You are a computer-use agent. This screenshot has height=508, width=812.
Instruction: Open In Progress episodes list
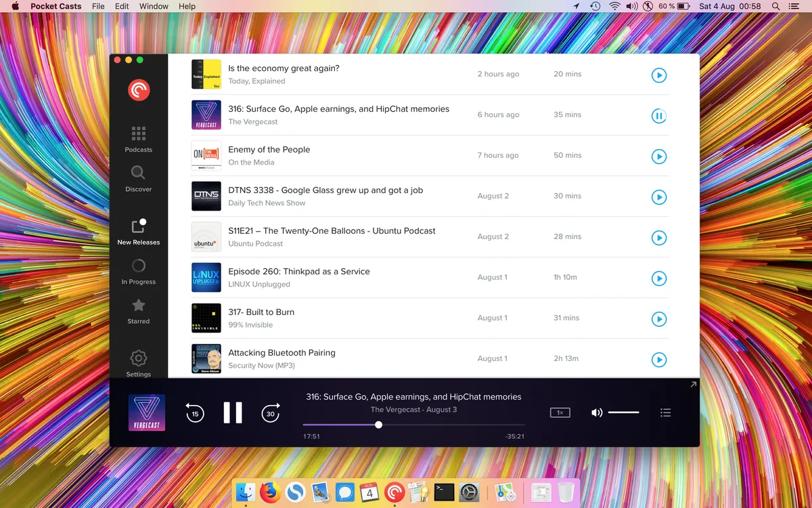click(138, 271)
